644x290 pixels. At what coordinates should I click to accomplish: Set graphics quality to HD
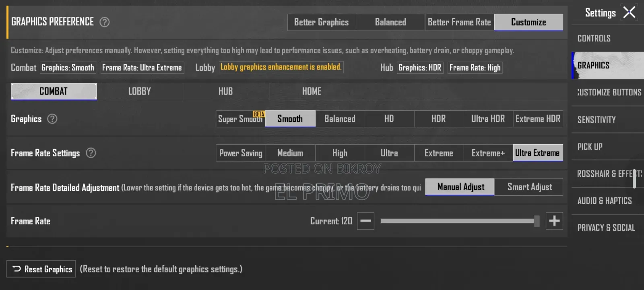pos(389,119)
